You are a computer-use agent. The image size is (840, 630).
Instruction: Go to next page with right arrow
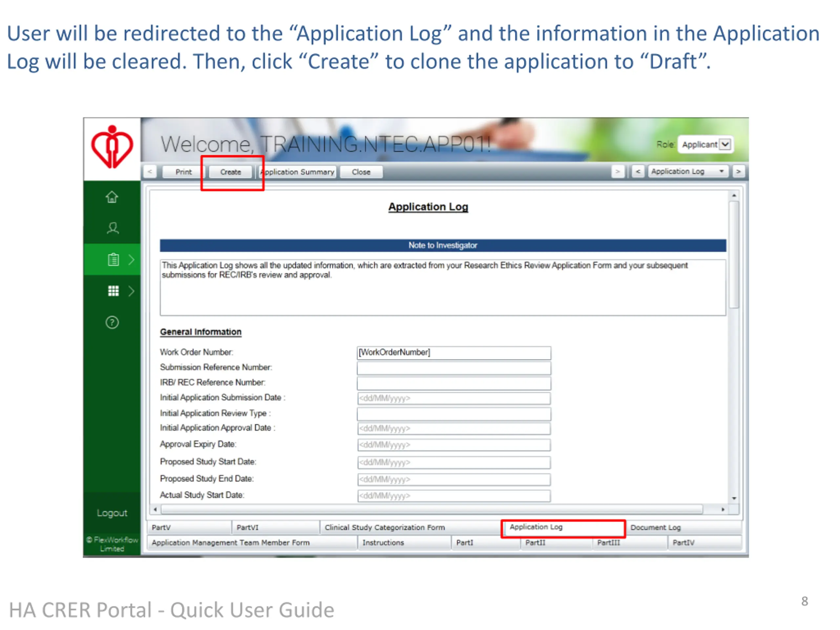738,172
